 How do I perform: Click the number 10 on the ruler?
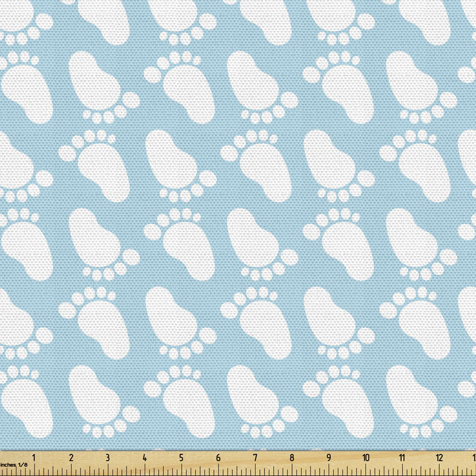[x=366, y=458]
